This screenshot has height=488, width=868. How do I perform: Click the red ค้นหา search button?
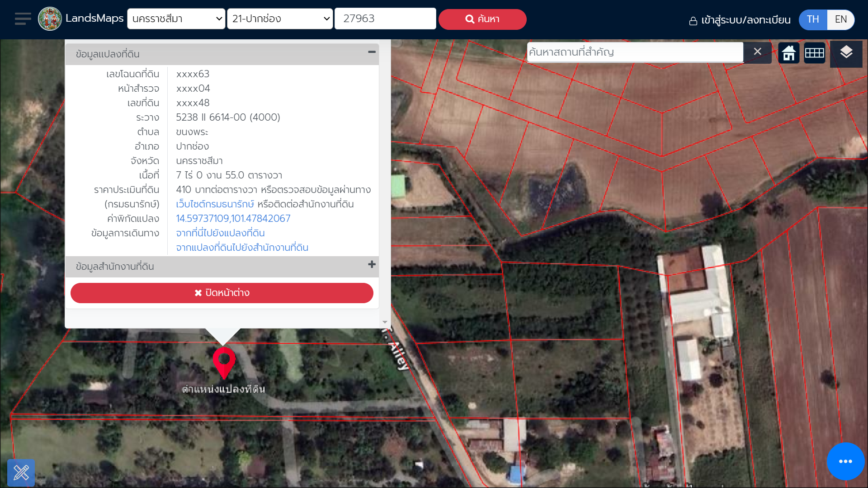click(x=482, y=19)
